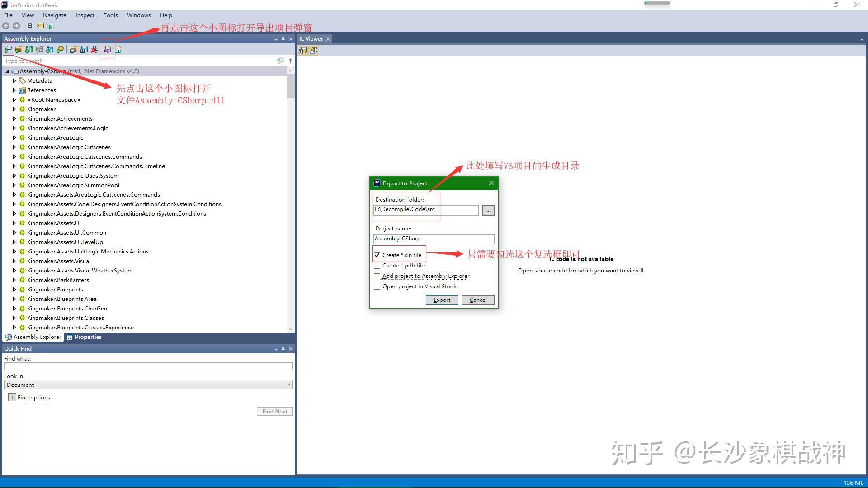Click the Open assembly icon in Assembly Explorer
This screenshot has width=868, height=488.
point(8,50)
